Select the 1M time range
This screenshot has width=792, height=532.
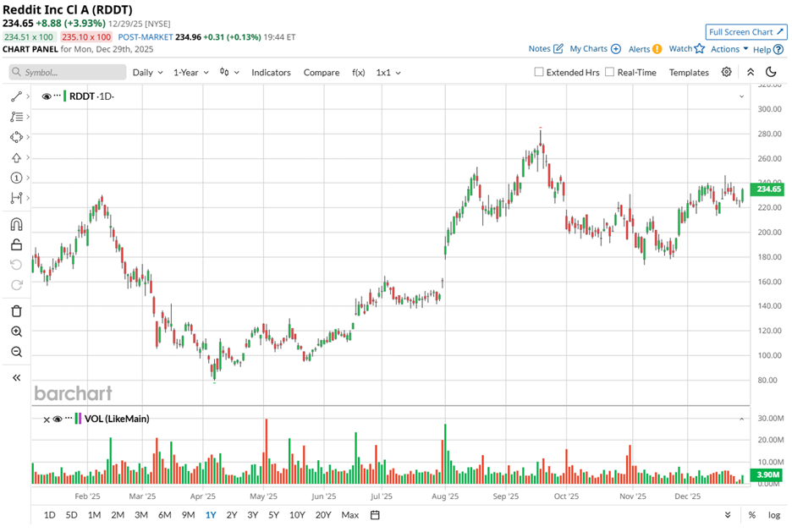click(95, 515)
